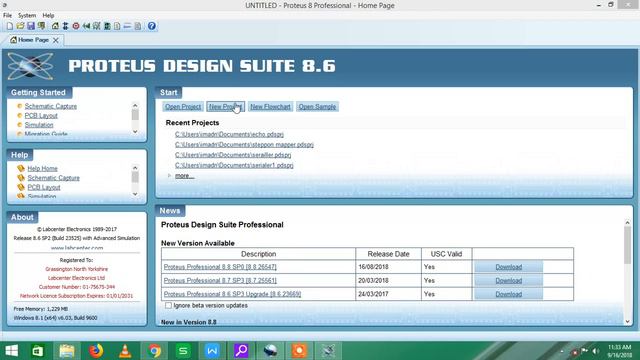
Task: Click up arrow of Getting Started scrollbar
Action: [135, 105]
